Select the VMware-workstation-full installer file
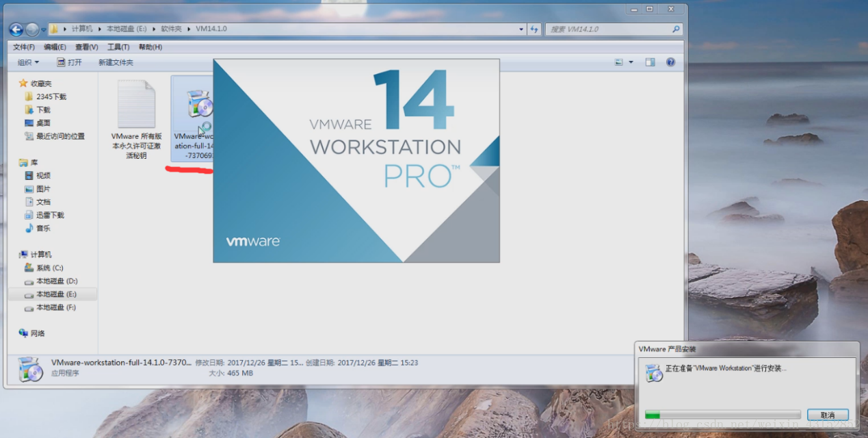 tap(192, 120)
